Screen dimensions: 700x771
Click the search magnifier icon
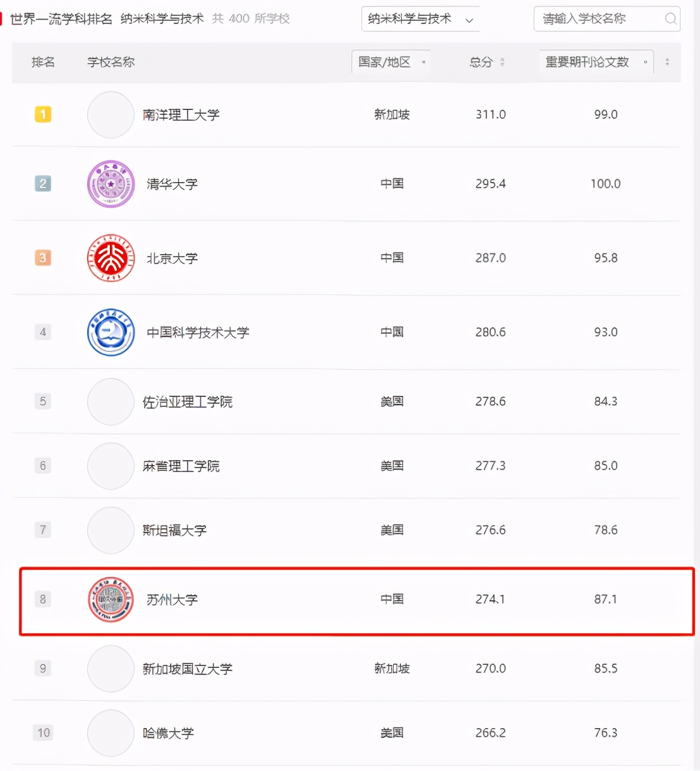click(670, 19)
